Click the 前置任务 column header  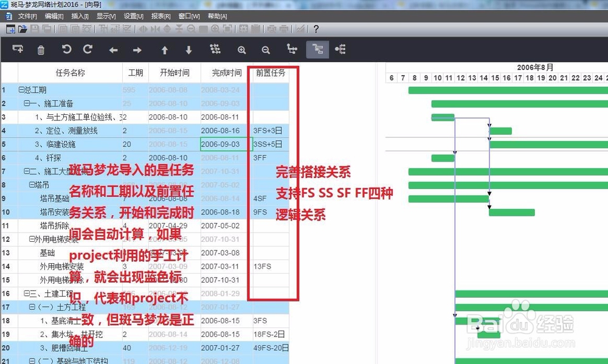(x=271, y=73)
